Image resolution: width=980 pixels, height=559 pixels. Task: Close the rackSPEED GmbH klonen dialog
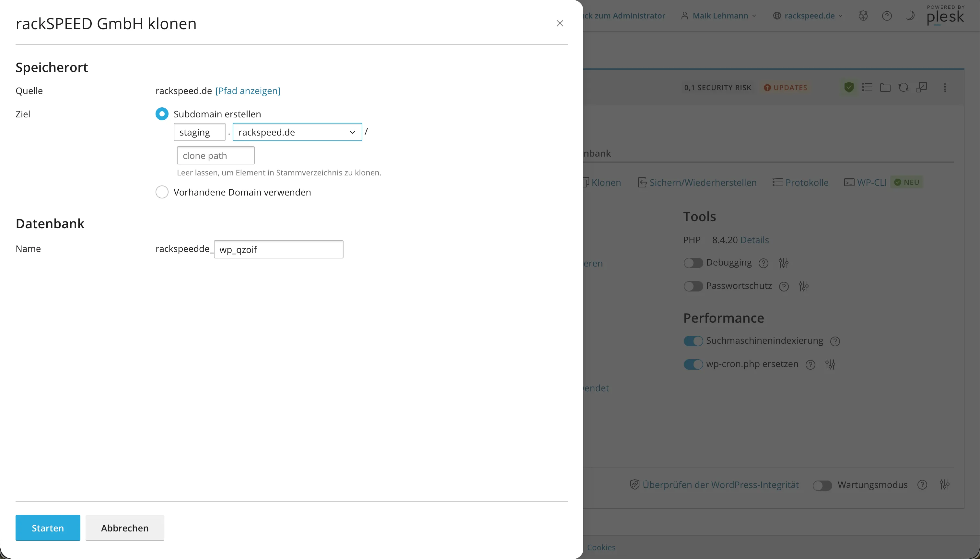coord(560,23)
